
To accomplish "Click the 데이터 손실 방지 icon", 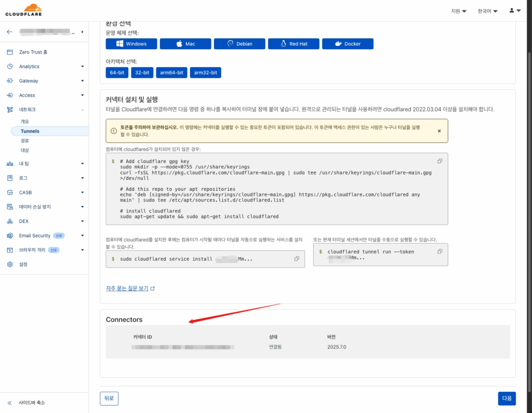I will tap(10, 207).
